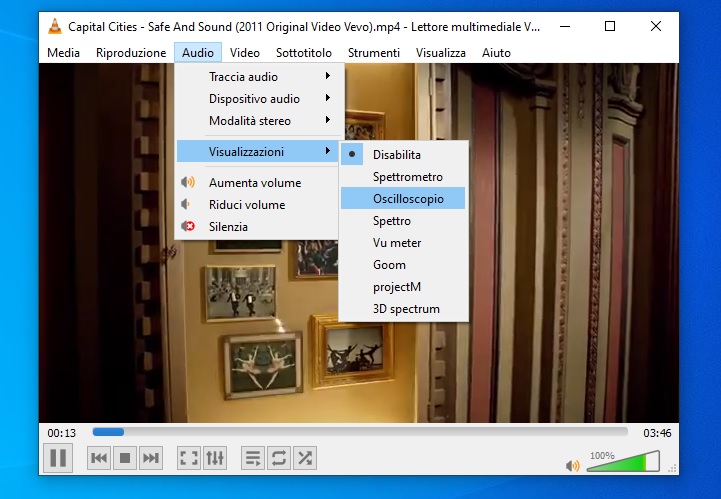Maximize the VLC window

click(x=610, y=26)
